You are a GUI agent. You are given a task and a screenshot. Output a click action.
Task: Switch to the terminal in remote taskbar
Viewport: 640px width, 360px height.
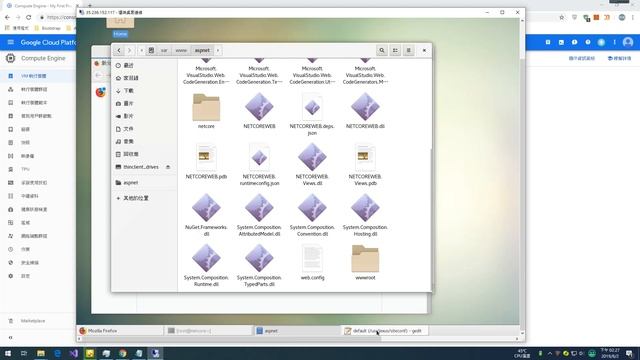point(209,331)
